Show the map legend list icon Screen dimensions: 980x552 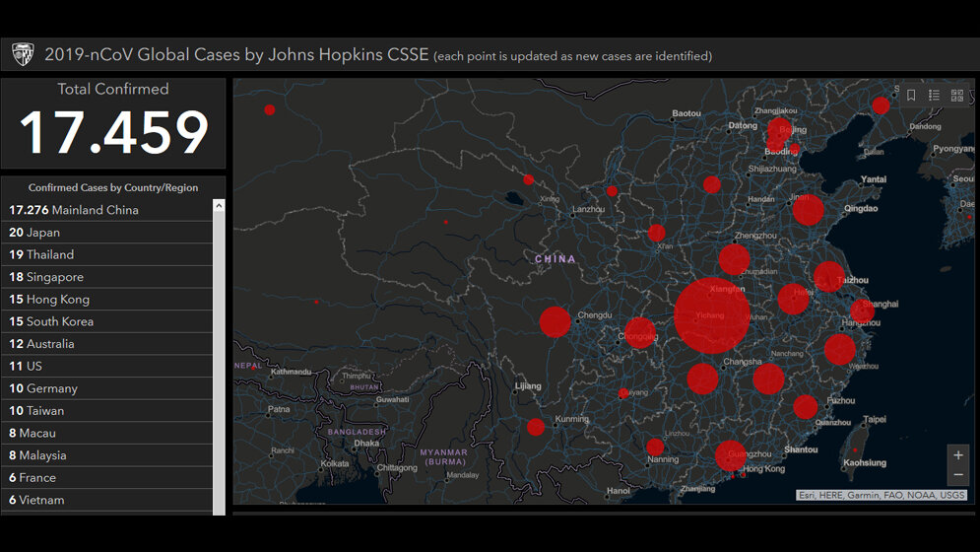934,96
